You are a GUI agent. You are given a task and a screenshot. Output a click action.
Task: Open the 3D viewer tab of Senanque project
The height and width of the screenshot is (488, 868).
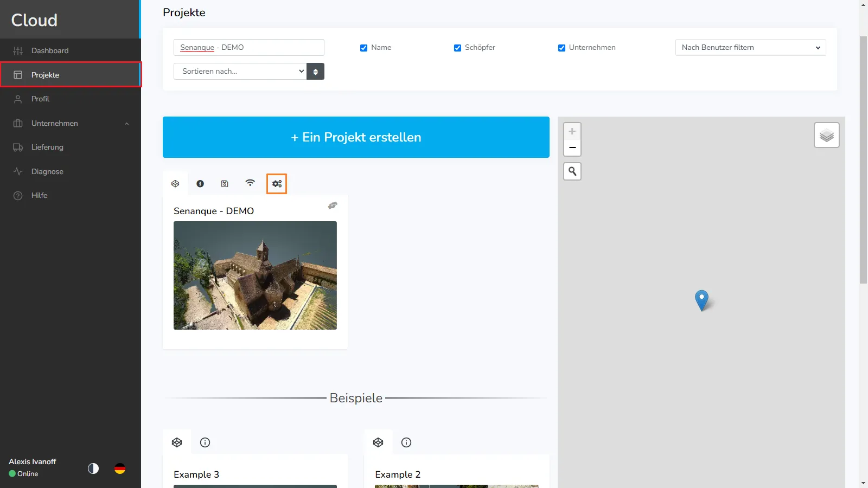coord(175,184)
